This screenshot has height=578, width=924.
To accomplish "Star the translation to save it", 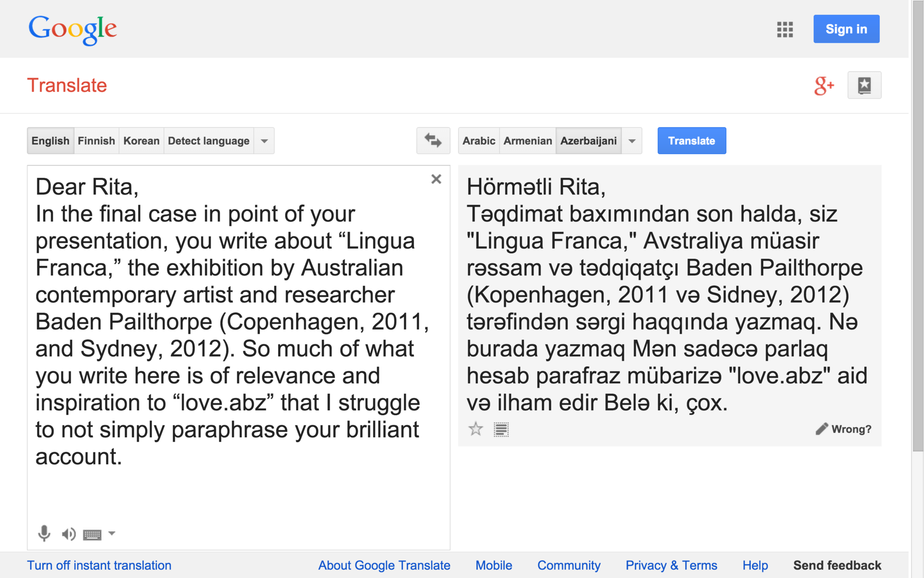I will (x=475, y=429).
